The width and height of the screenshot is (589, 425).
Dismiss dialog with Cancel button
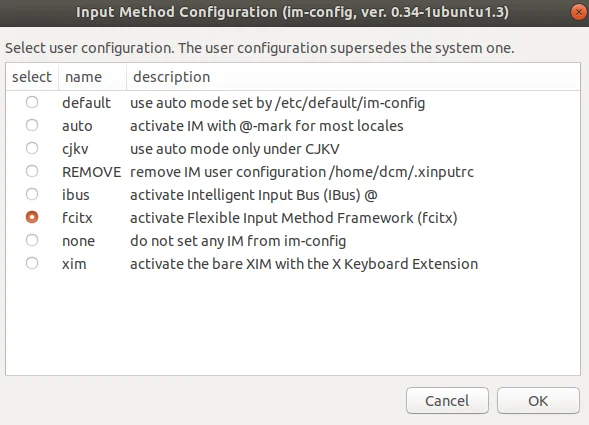pyautogui.click(x=447, y=401)
